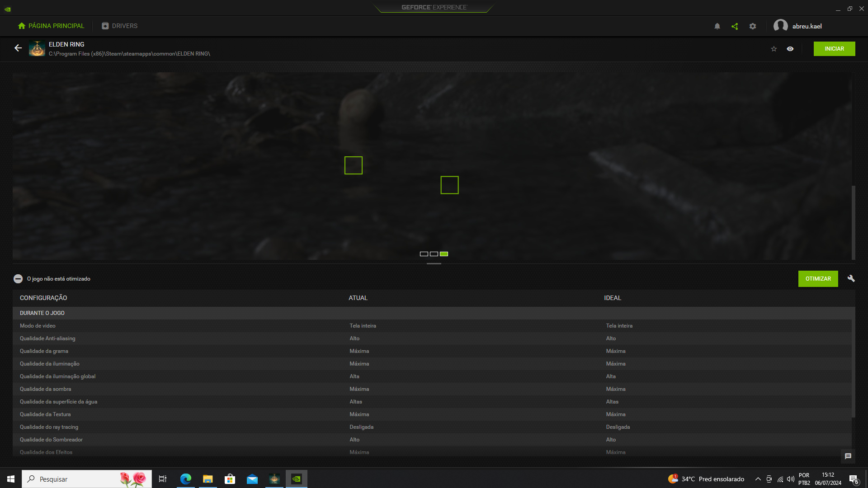Go to the Página Principal tab
This screenshot has width=868, height=488.
pos(51,26)
